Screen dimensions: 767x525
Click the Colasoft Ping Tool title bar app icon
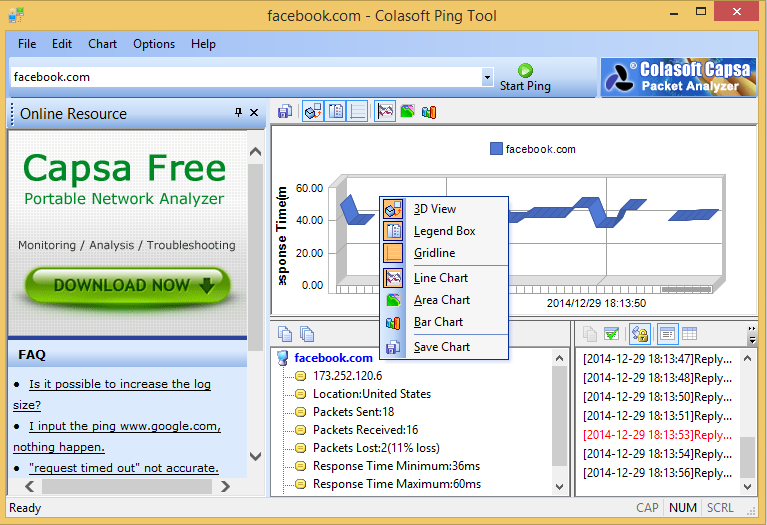(17, 15)
